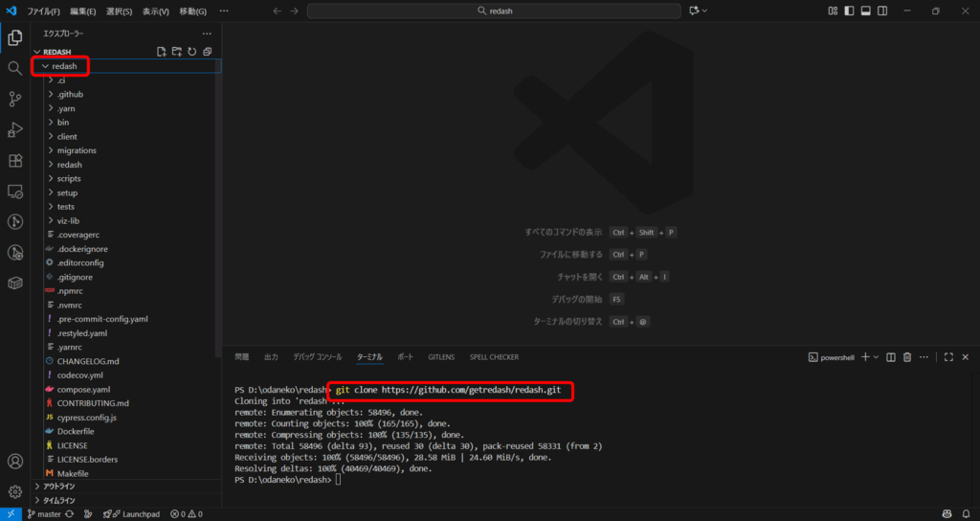Viewport: 980px width, 521px height.
Task: Open the Search view in activity bar
Action: pyautogui.click(x=14, y=68)
